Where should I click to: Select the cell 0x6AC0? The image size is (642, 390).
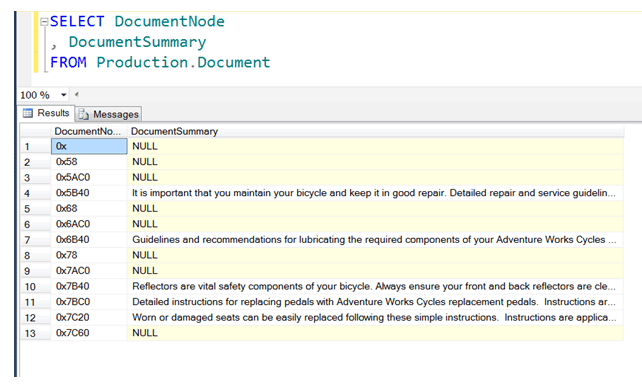pyautogui.click(x=89, y=224)
